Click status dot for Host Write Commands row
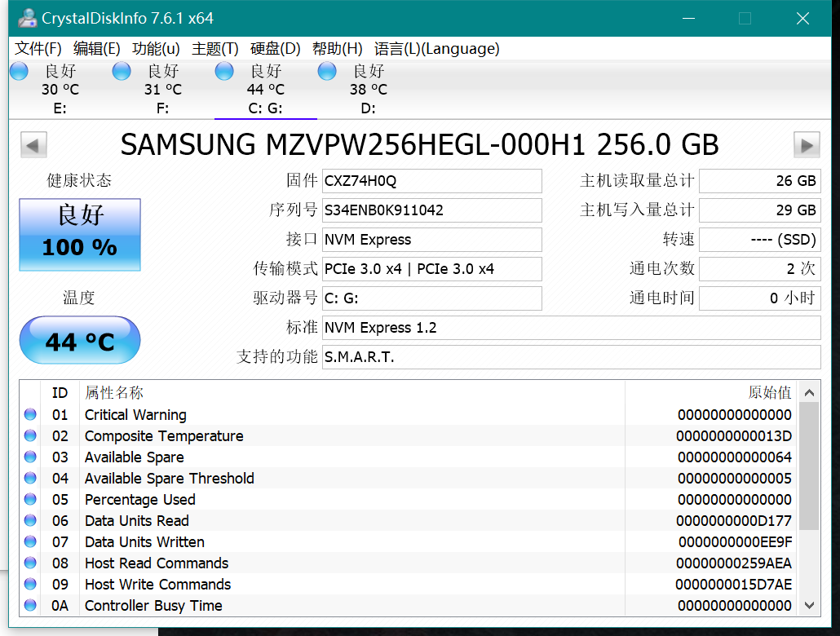 point(30,584)
